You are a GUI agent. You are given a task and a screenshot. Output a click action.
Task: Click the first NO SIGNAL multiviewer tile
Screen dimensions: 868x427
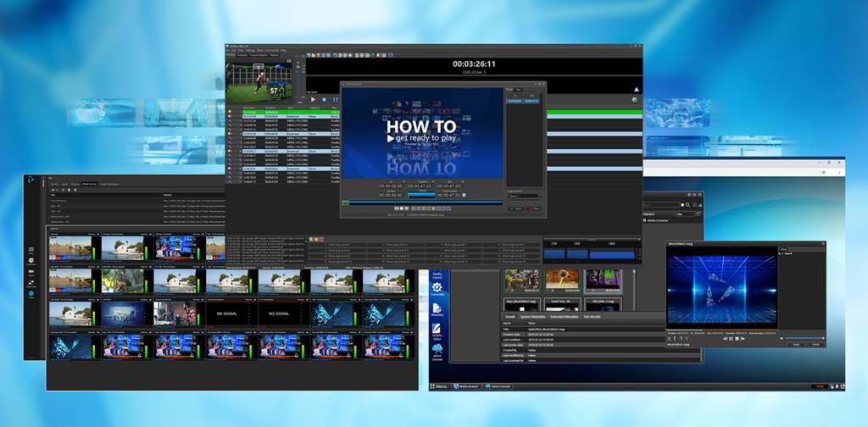click(x=231, y=313)
